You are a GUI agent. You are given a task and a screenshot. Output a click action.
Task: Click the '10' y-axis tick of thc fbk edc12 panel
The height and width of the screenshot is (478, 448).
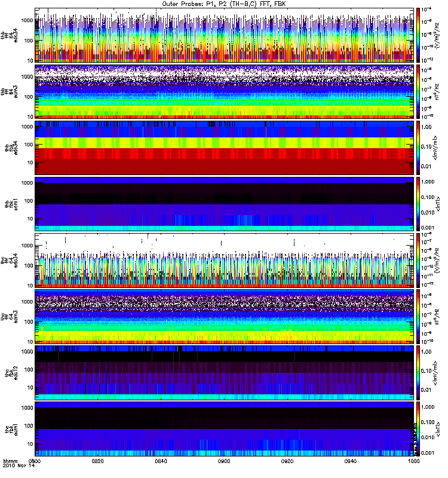[x=30, y=388]
